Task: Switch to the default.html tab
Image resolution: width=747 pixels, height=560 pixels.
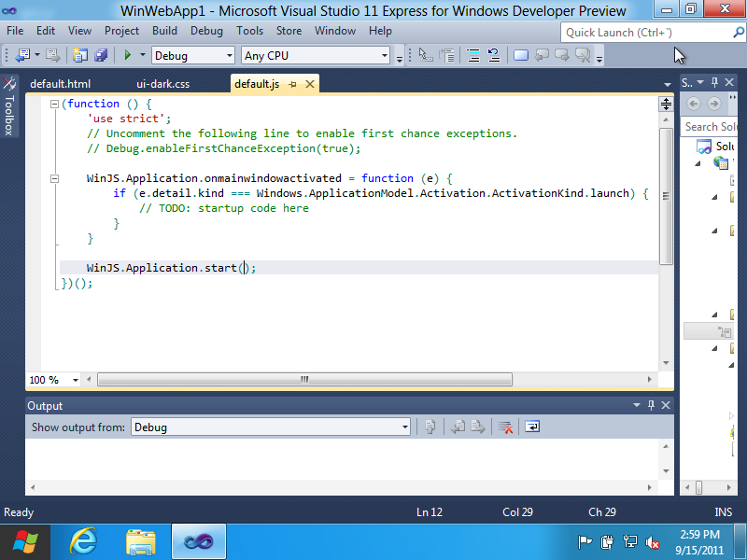Action: (60, 84)
